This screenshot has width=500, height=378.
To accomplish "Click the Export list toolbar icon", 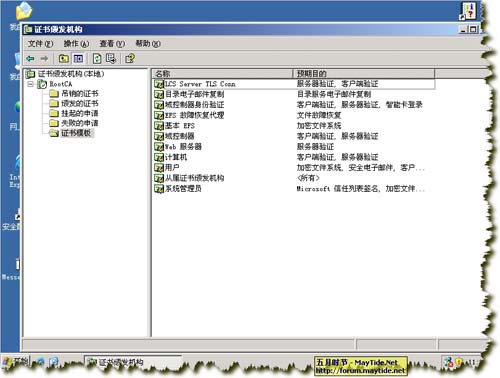I will coord(111,59).
